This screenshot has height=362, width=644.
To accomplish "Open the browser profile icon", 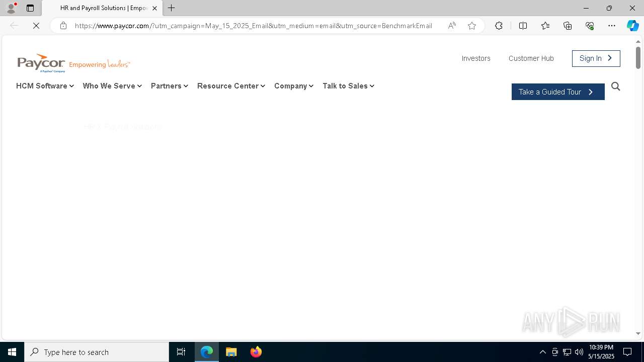I will tap(11, 8).
